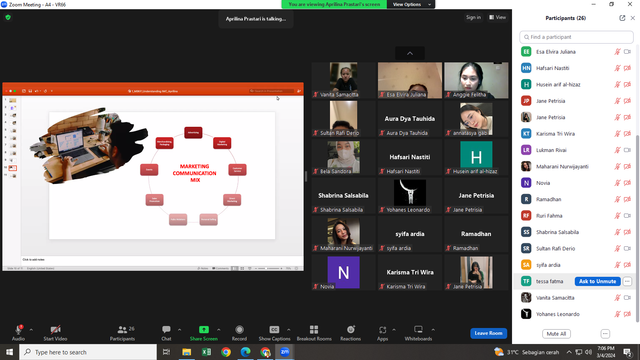Pop out the Participants panel
640x360 pixels.
[622, 18]
